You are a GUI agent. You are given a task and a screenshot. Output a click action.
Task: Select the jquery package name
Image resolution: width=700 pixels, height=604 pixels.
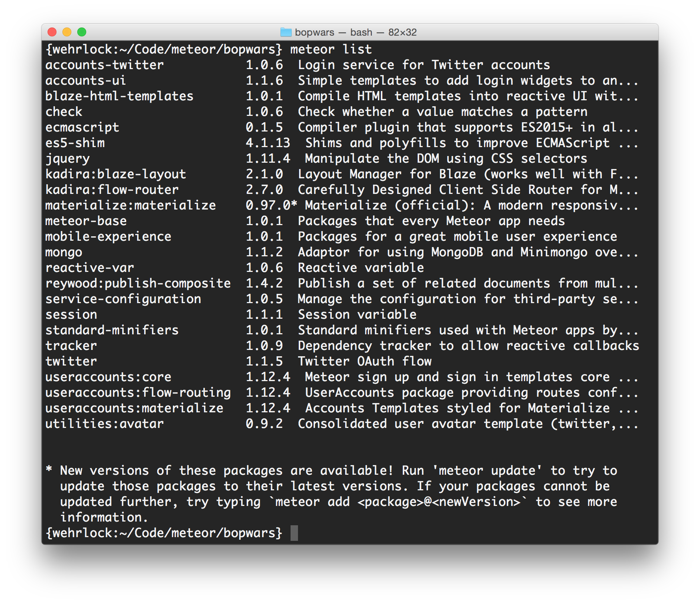67,159
